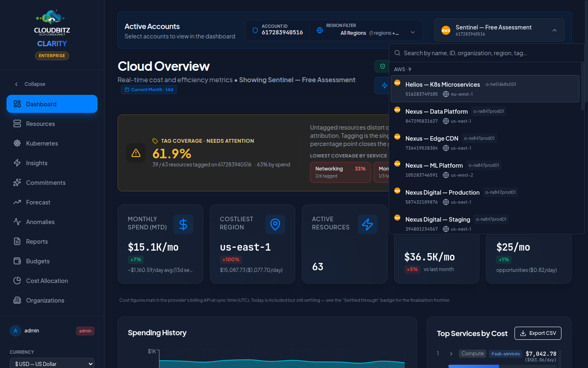The width and height of the screenshot is (588, 368).
Task: Click the us-east-1 costliest region value
Action: pyautogui.click(x=245, y=247)
